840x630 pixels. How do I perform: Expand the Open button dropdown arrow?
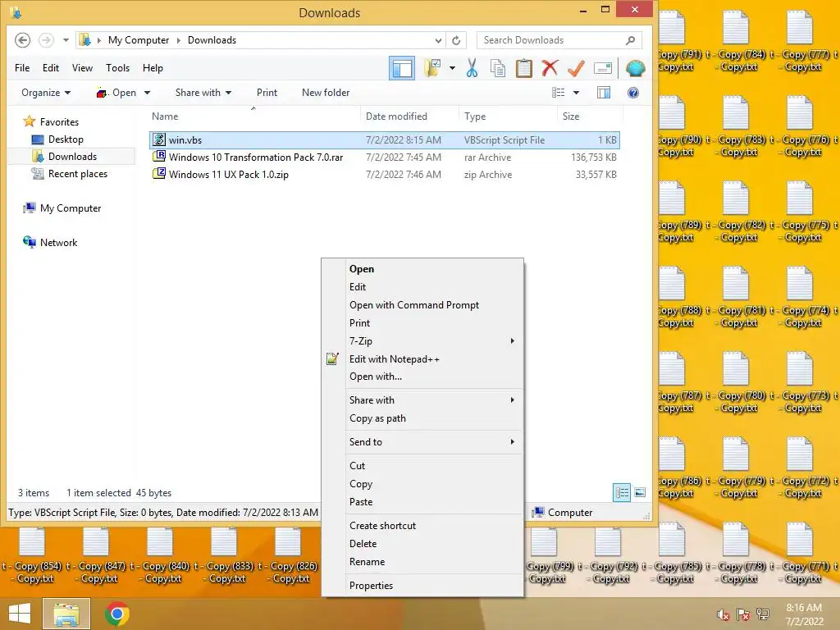(148, 93)
